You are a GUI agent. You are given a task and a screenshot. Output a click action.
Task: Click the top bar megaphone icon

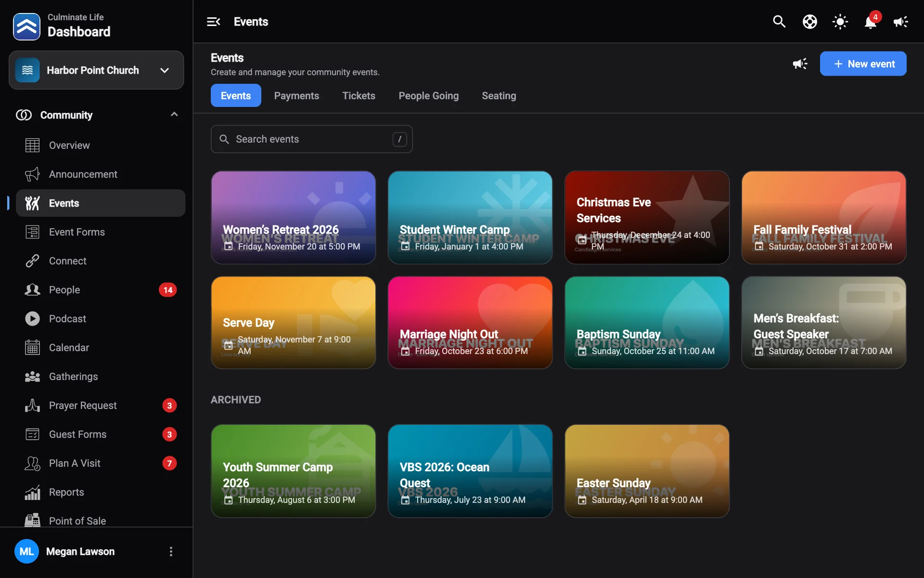click(x=900, y=22)
